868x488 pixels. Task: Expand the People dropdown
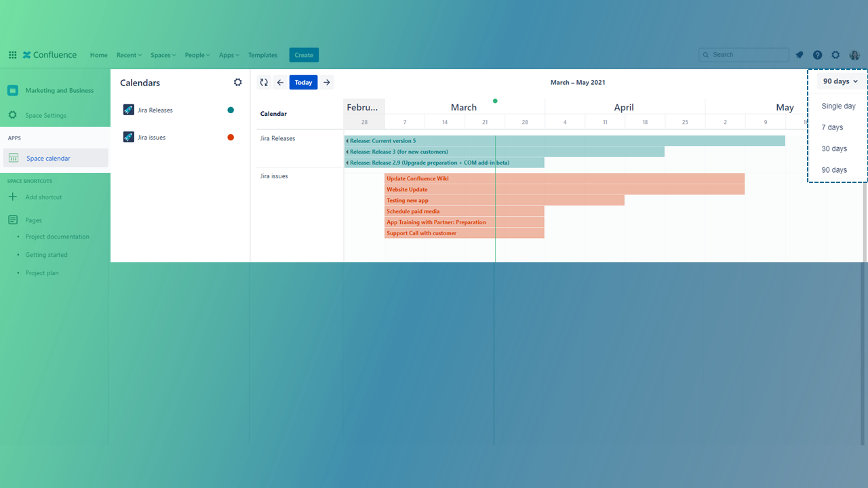[197, 55]
